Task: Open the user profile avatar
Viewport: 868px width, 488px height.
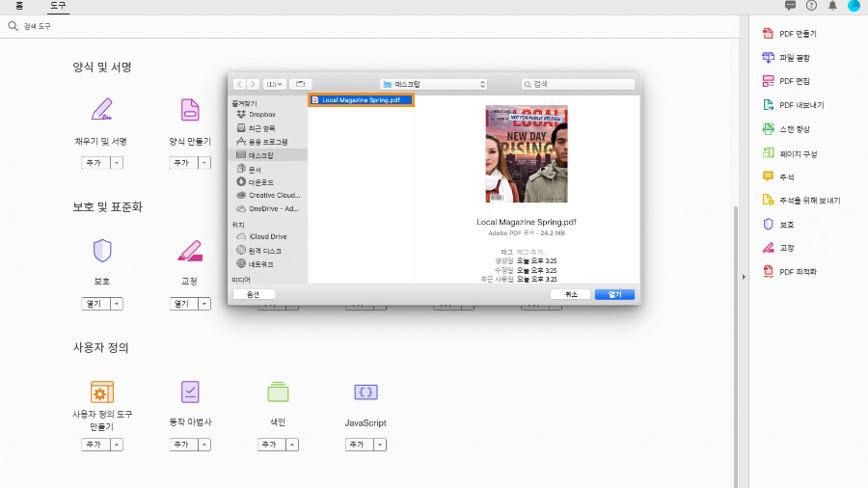Action: click(854, 6)
